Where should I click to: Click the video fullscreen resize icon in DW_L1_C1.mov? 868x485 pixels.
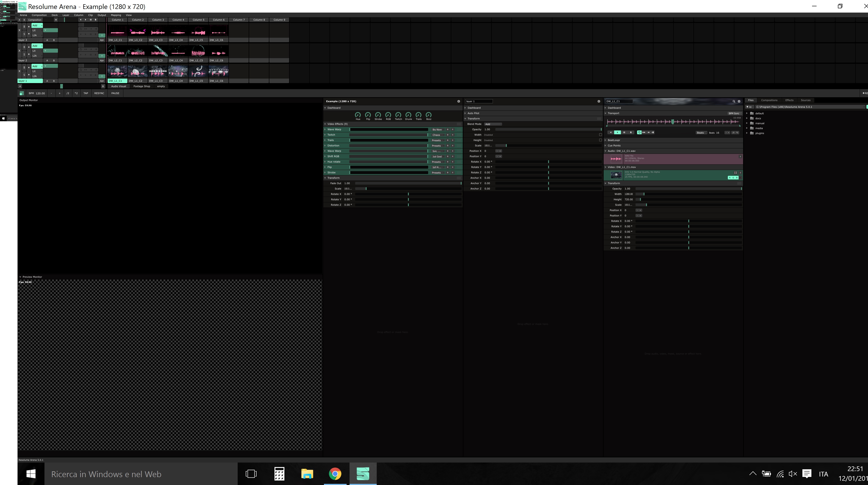pyautogui.click(x=735, y=172)
